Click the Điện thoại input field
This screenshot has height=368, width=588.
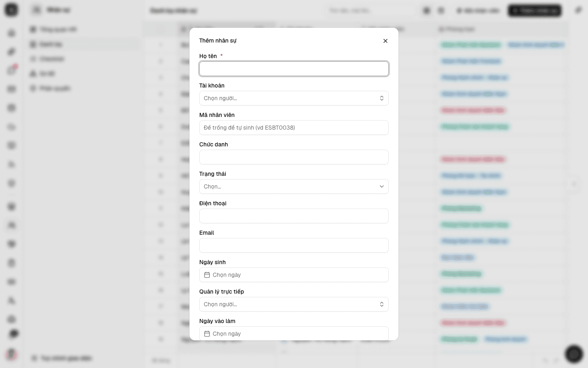[294, 216]
